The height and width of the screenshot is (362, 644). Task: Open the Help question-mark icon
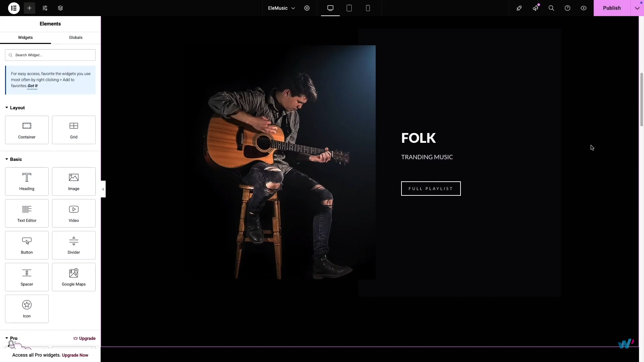tap(568, 8)
